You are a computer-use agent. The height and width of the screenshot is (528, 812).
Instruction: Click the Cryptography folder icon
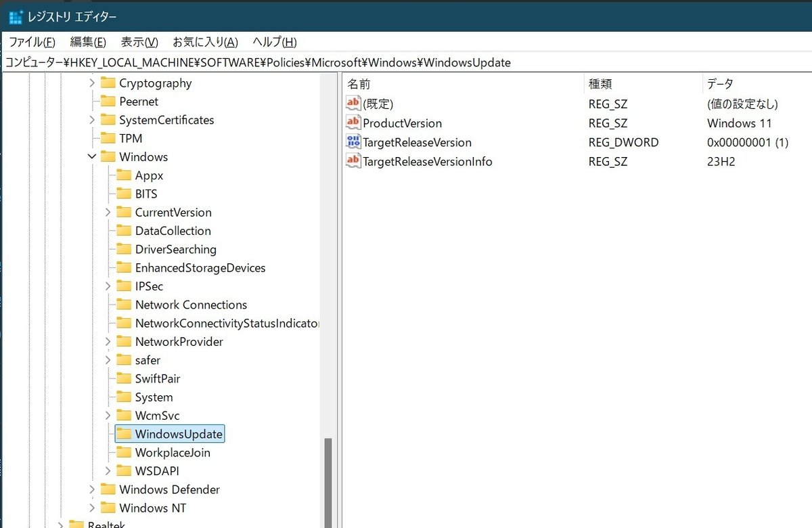108,83
